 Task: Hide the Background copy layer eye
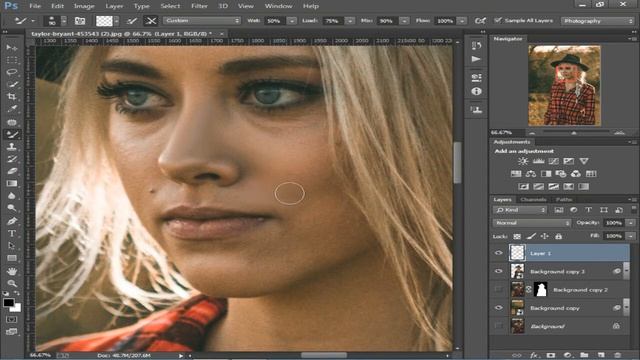pyautogui.click(x=499, y=308)
